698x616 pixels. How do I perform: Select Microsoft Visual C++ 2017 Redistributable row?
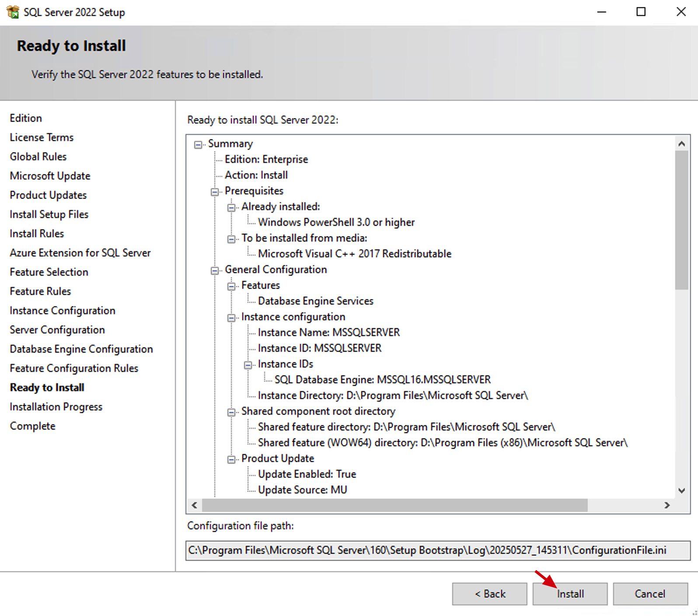click(355, 254)
